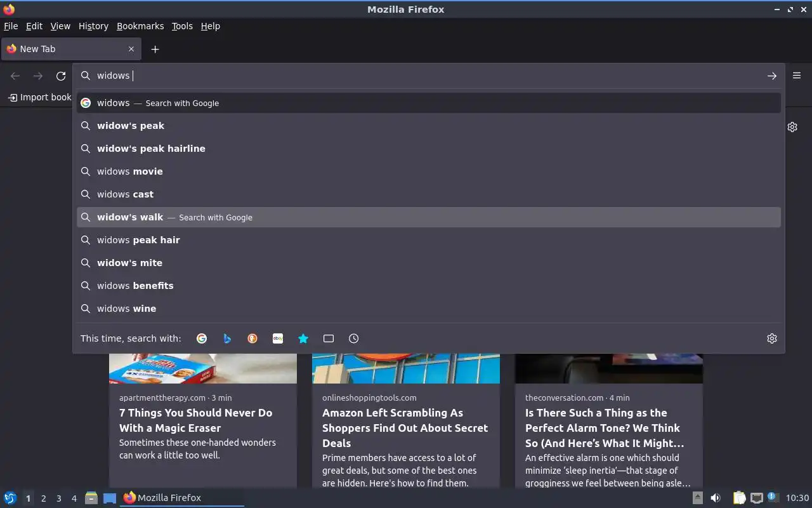
Task: Switch to workspace 3
Action: click(58, 498)
